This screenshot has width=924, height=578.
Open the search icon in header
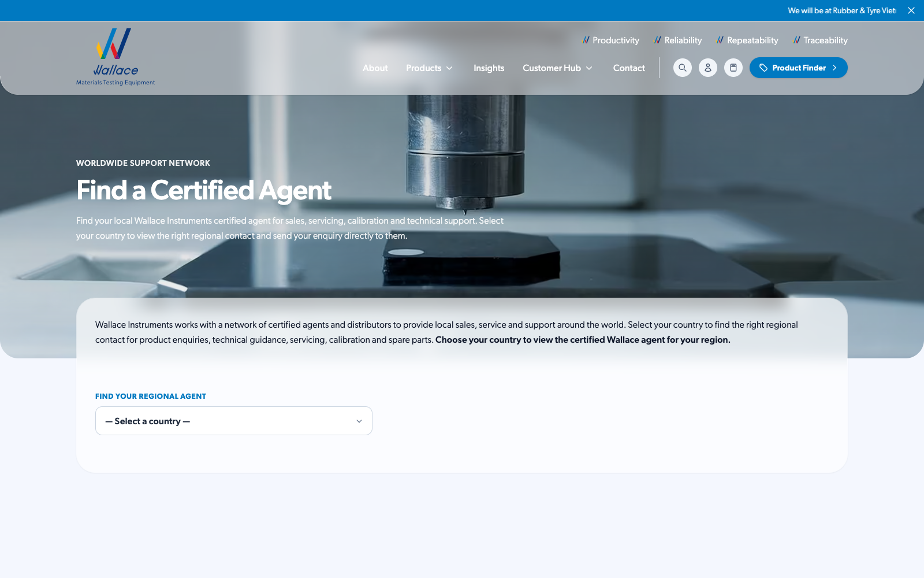click(683, 68)
